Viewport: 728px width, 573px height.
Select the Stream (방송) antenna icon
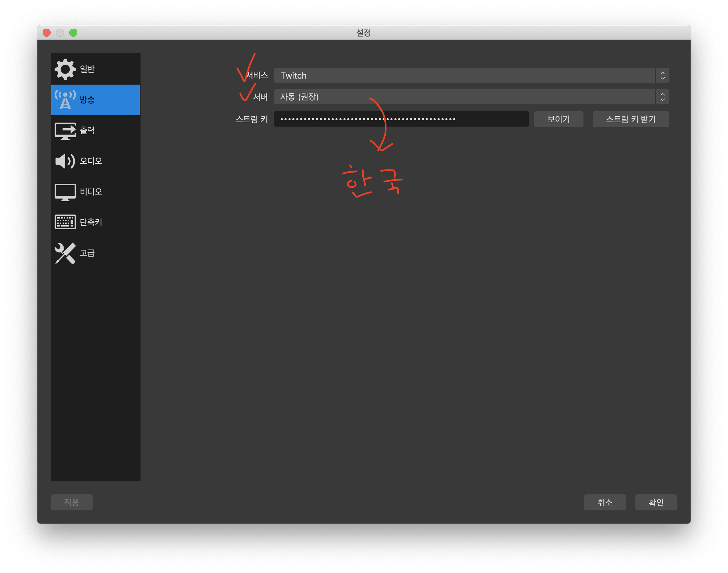pyautogui.click(x=65, y=100)
